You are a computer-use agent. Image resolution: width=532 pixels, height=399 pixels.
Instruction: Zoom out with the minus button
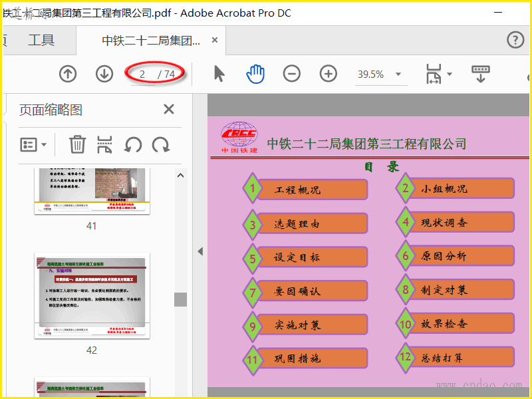[292, 74]
